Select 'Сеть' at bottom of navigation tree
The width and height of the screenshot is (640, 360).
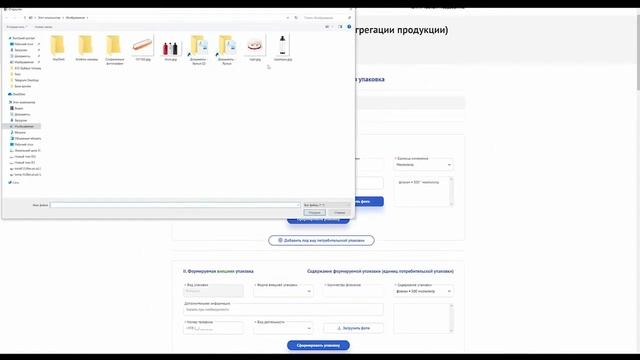pos(16,182)
